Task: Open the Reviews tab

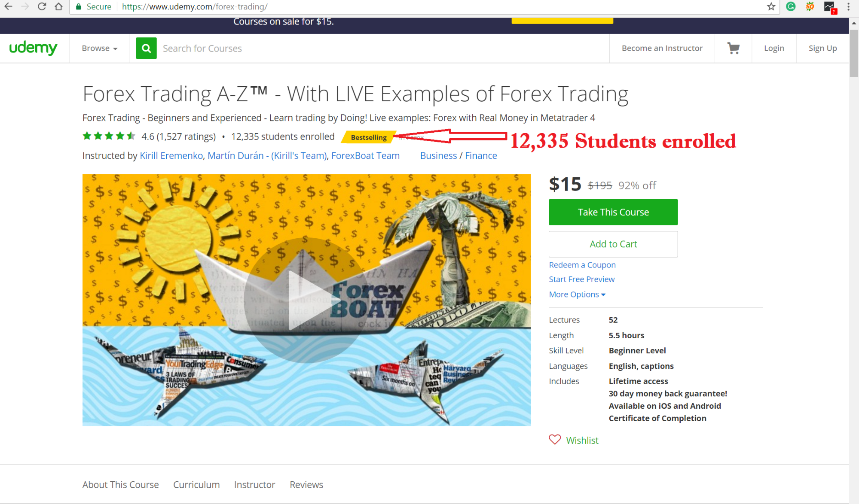Action: click(306, 485)
